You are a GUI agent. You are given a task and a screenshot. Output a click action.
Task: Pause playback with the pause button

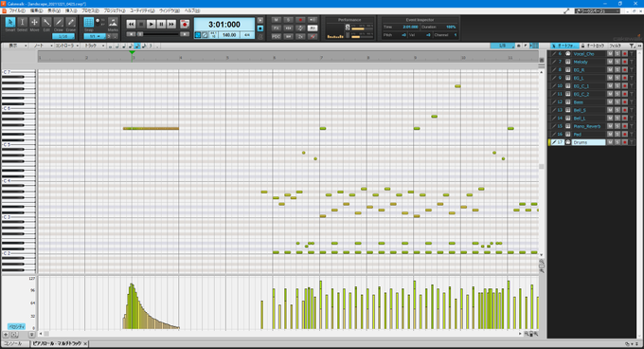click(161, 25)
